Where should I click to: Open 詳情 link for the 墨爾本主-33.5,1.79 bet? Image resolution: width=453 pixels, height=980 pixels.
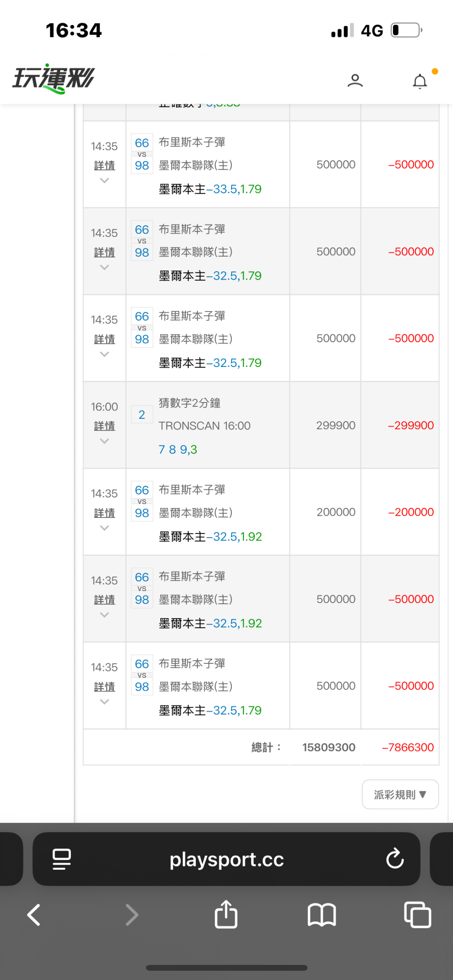[104, 166]
